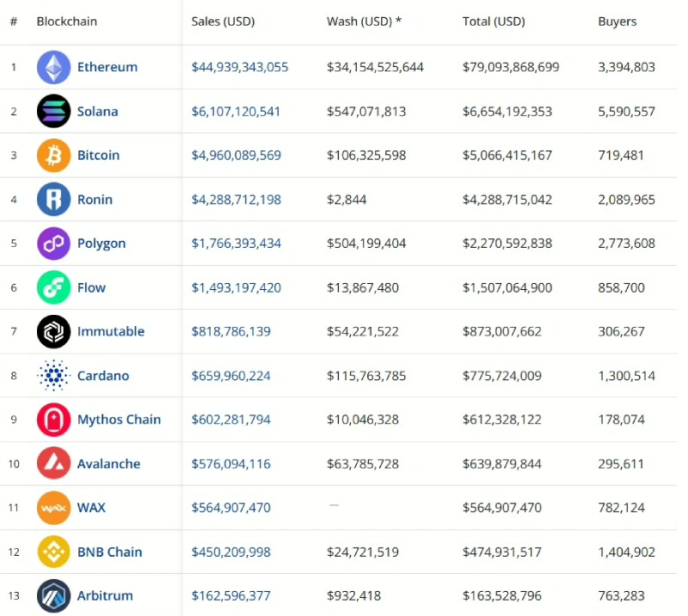Click the black Immutable logo icon
688x616 pixels.
click(53, 331)
